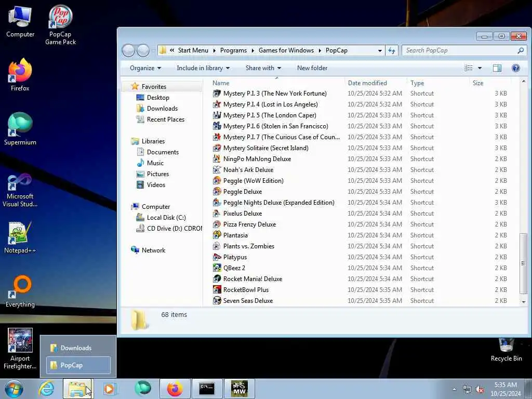The width and height of the screenshot is (532, 399).
Task: Switch to command prompt taskbar window
Action: point(207,389)
